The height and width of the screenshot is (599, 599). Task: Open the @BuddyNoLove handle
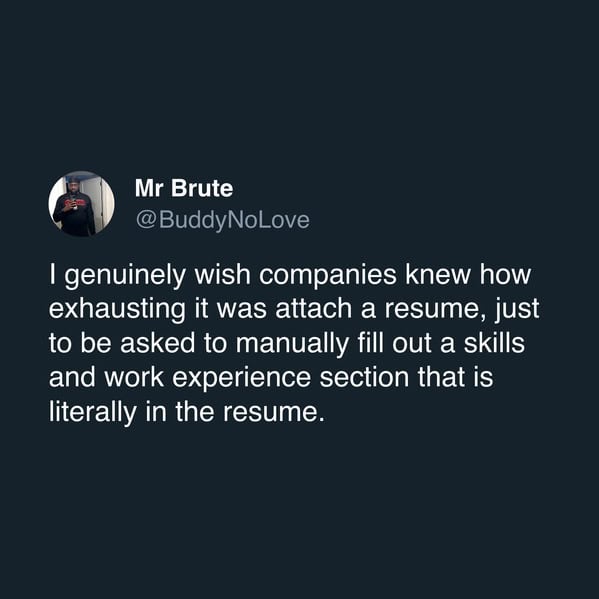(223, 220)
